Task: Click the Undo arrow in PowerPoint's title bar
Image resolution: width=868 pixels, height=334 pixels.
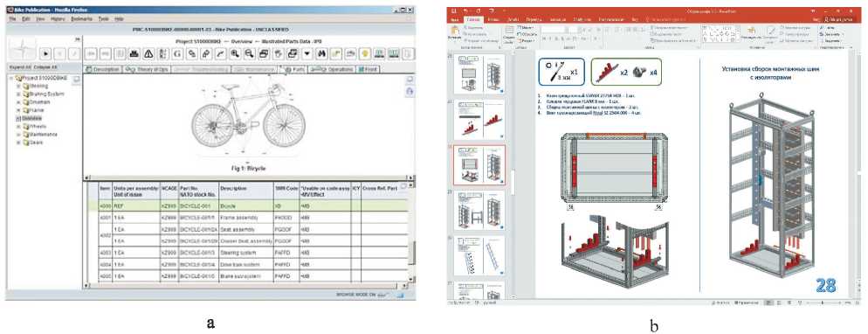Action: click(x=466, y=10)
